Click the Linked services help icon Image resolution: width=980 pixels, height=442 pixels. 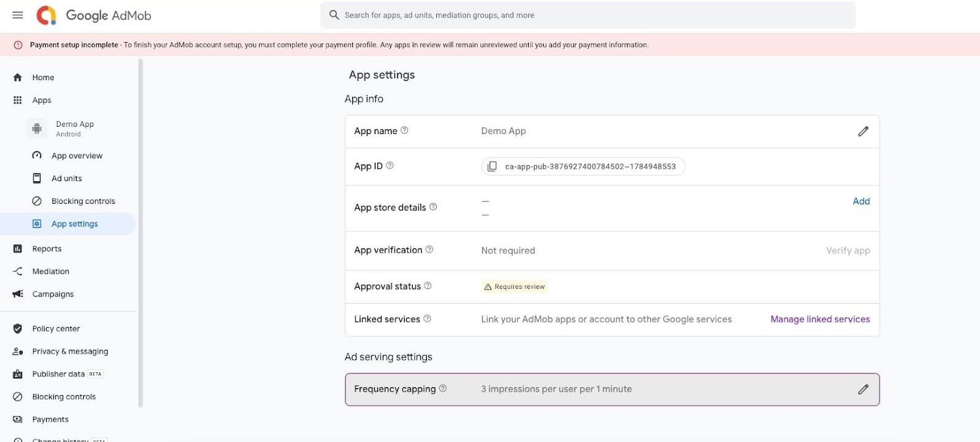pos(427,318)
